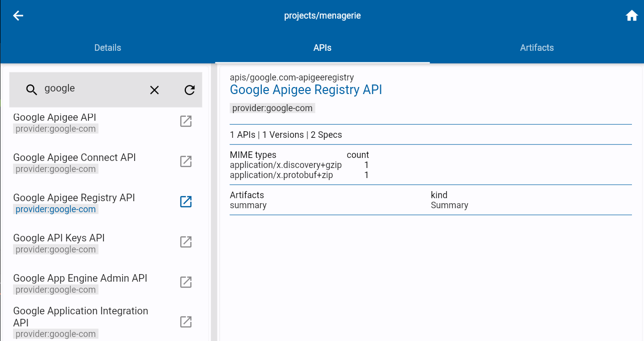Open Google Apigee API in new view
Viewport: 644px width, 341px height.
[186, 121]
